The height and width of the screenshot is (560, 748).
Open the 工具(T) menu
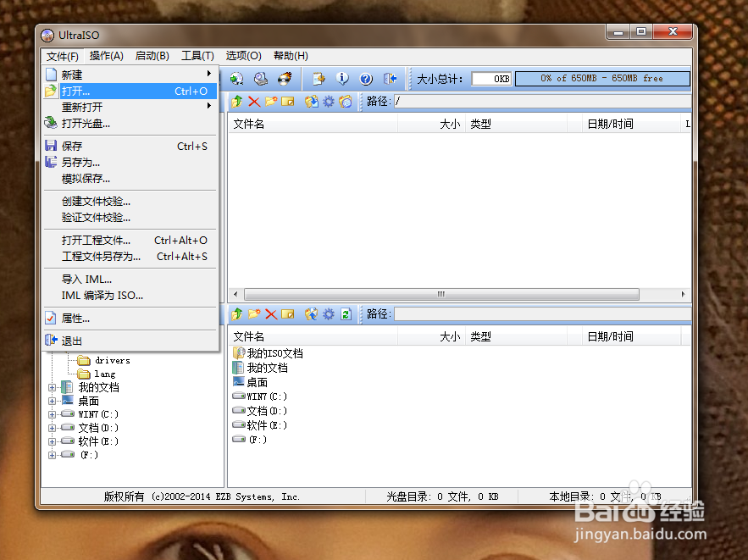click(x=197, y=56)
